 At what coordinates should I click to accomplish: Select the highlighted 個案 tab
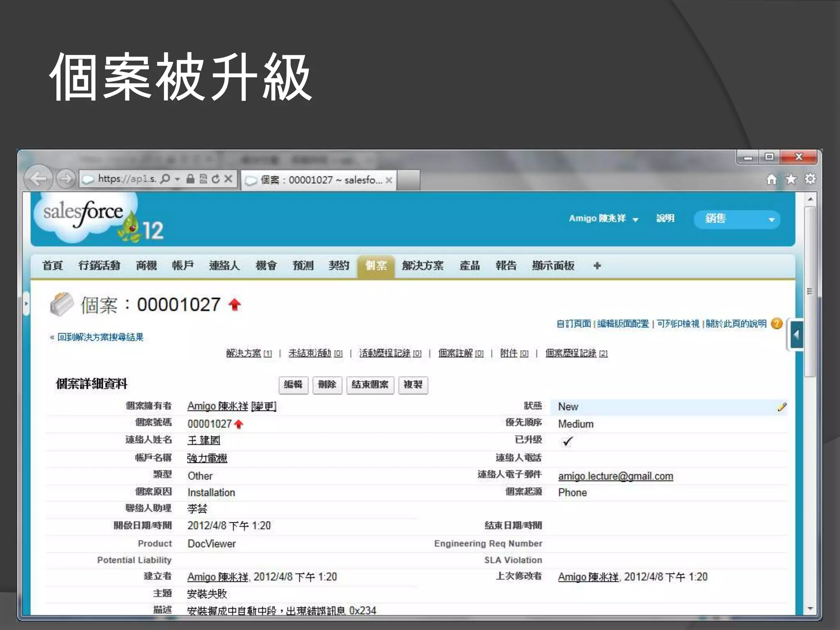pos(376,266)
